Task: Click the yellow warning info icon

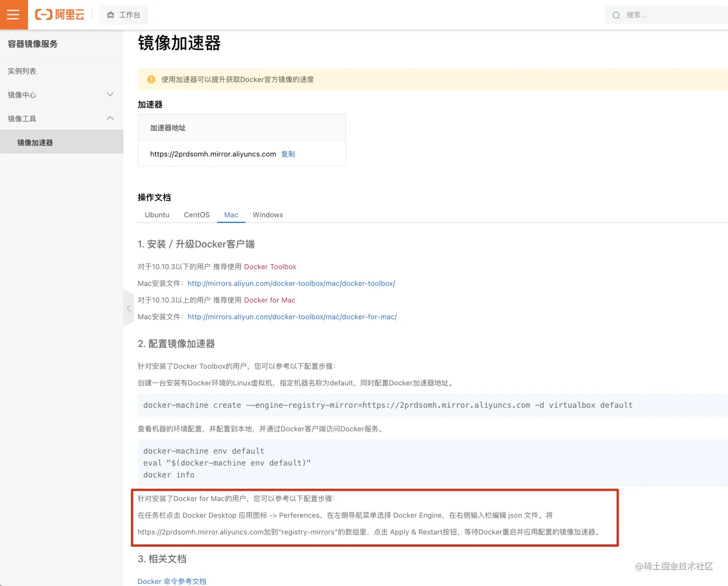Action: click(x=151, y=79)
